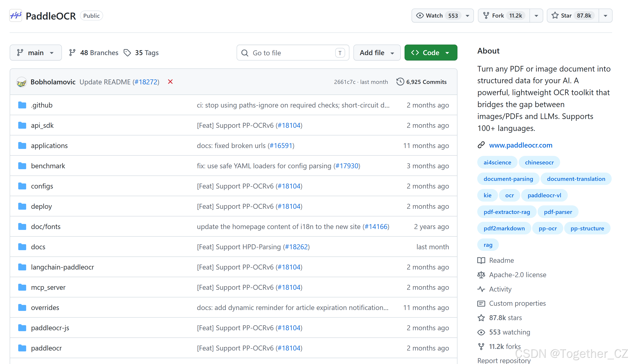Viewport: 629px width, 364px height.
Task: View the 35 Tags list
Action: 141,53
